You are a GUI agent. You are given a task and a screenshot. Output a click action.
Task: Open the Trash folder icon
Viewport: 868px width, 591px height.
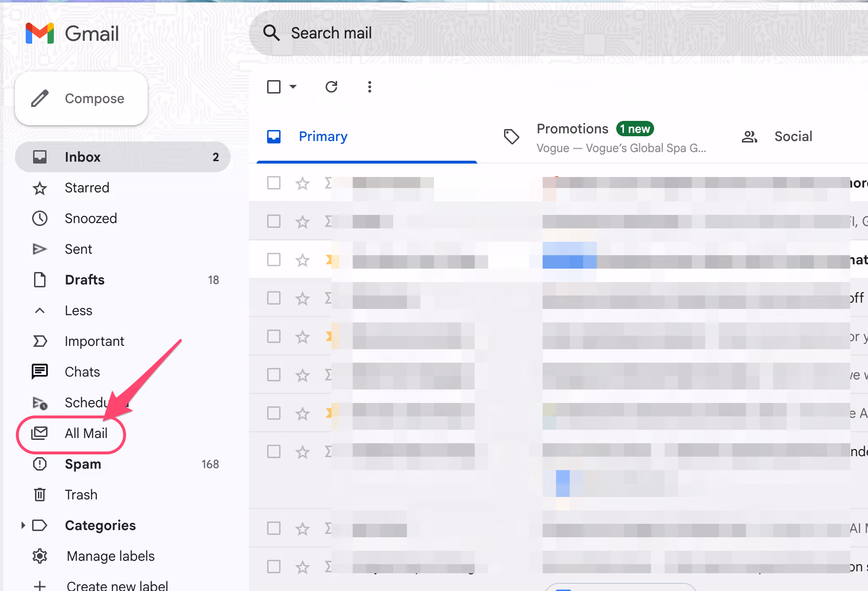[40, 495]
